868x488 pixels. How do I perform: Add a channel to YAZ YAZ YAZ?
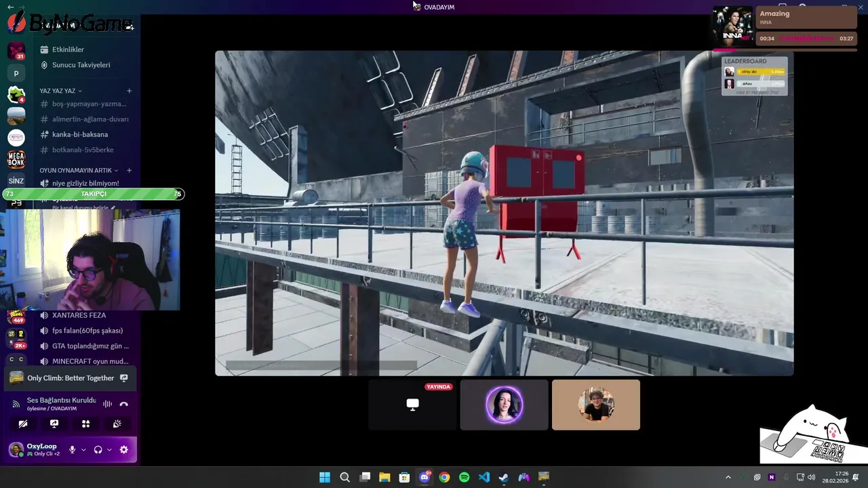(129, 91)
